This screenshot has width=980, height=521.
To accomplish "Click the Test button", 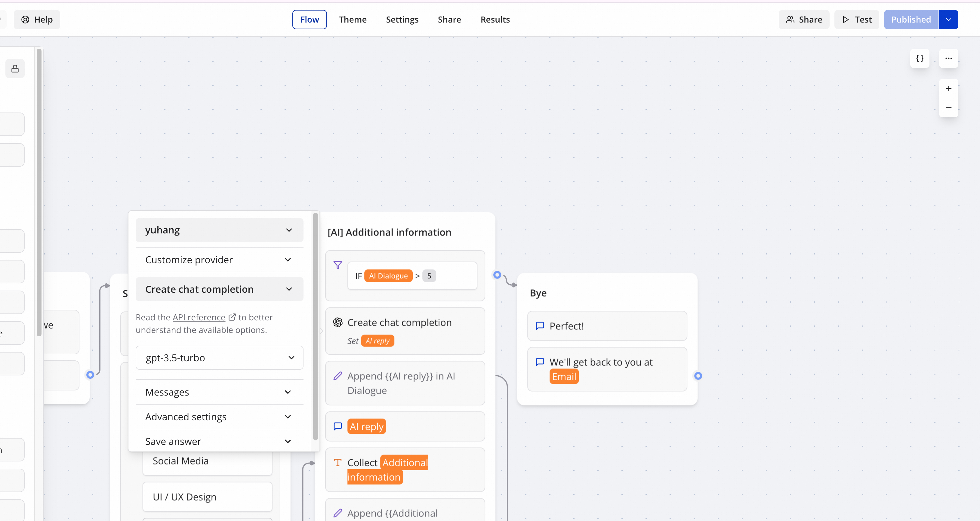I will 856,20.
